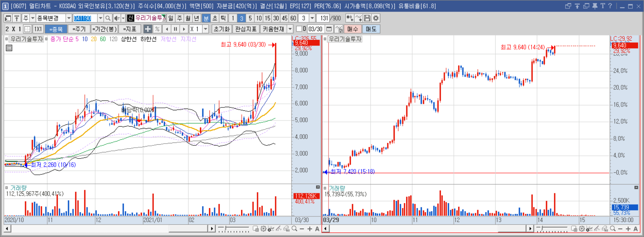Expand the X 1 speed dropdown
This screenshot has height=237, width=644.
(x=206, y=29)
